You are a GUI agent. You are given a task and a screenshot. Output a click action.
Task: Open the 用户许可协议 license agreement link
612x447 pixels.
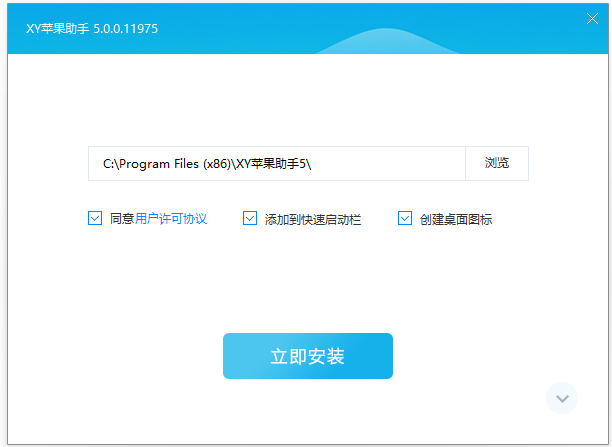pyautogui.click(x=171, y=218)
